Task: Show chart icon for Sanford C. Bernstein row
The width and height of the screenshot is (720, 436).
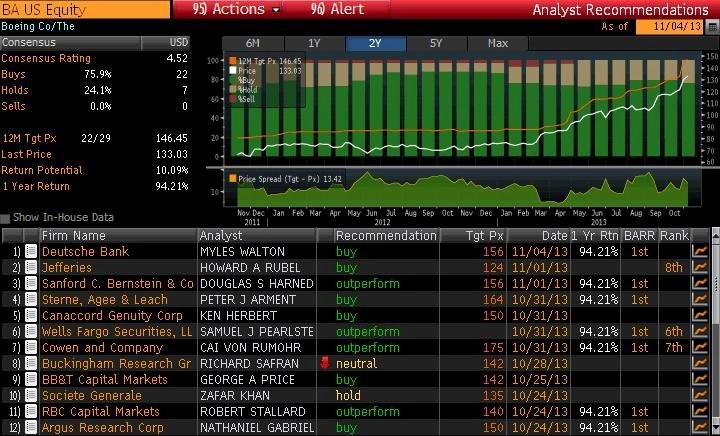Action: 700,284
